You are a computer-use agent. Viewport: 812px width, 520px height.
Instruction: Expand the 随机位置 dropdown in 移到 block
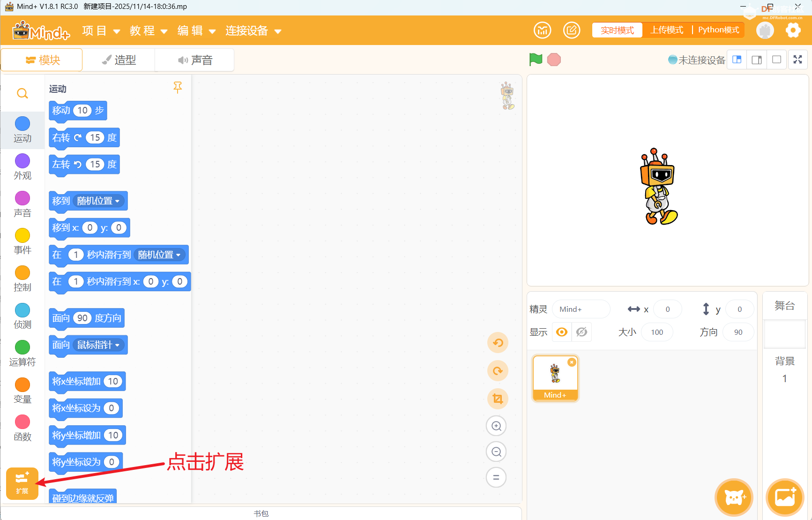(99, 201)
